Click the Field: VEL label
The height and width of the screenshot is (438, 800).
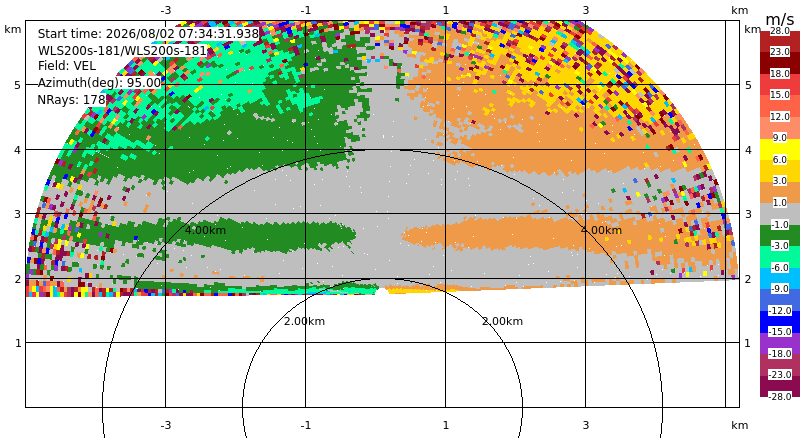click(x=67, y=66)
